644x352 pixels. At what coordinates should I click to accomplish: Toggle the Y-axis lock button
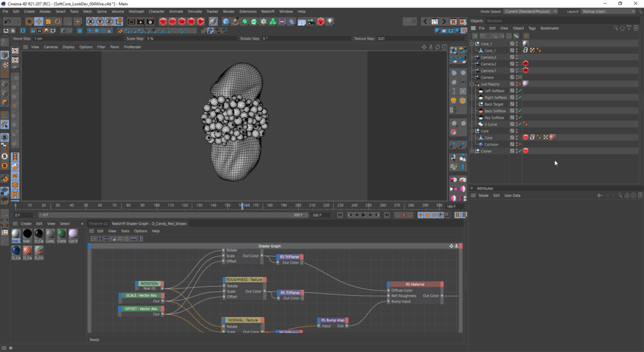[x=100, y=21]
